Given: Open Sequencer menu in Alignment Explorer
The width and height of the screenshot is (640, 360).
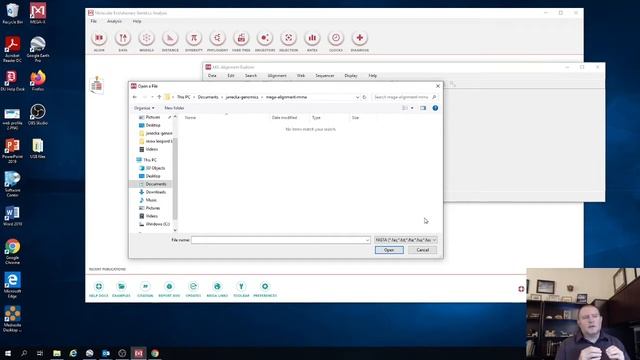Looking at the screenshot, I should [x=324, y=76].
